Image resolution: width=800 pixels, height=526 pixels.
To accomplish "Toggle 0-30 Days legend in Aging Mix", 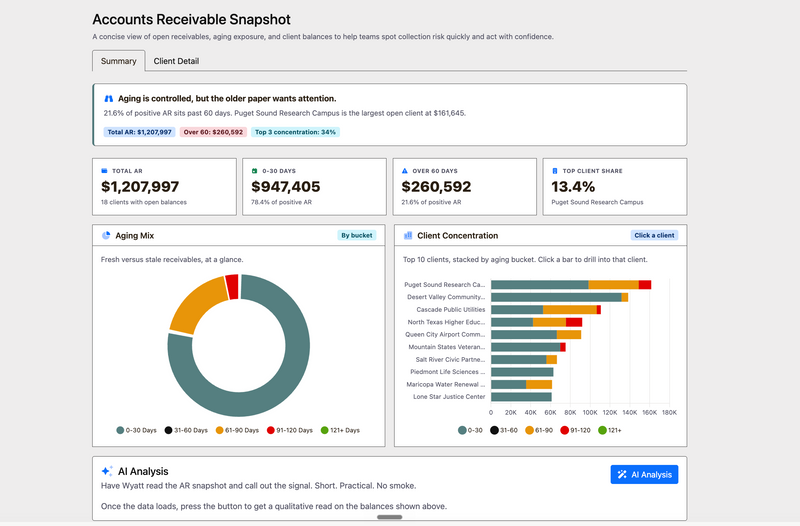I will pos(136,430).
